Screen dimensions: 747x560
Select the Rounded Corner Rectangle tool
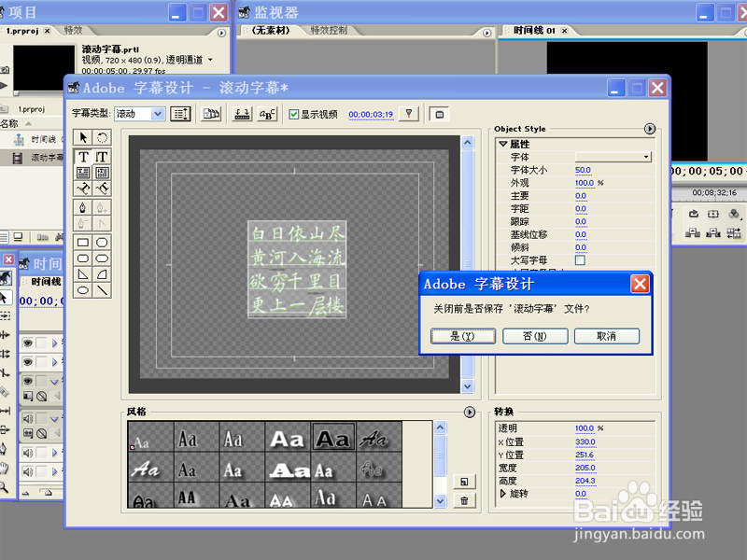[83, 259]
